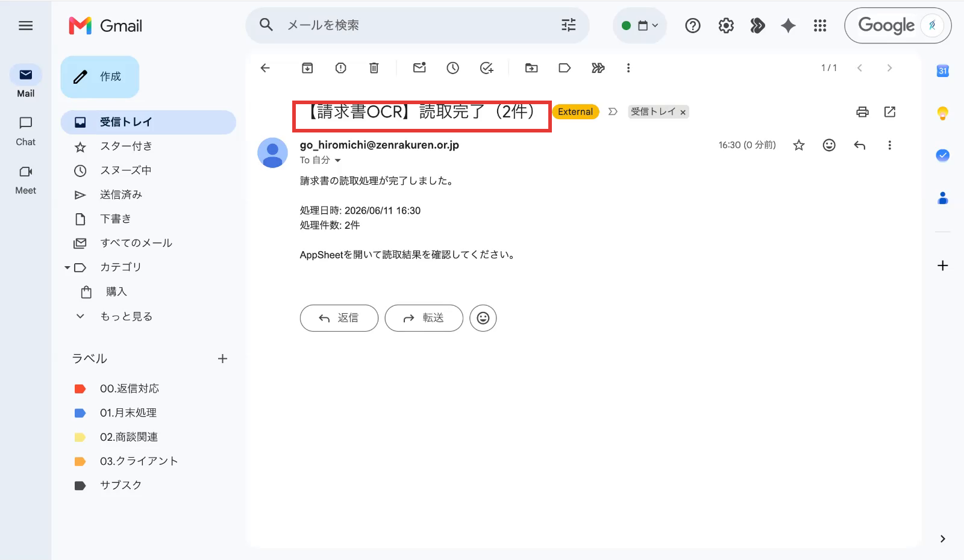964x560 pixels.
Task: Open 購入 category
Action: tap(148, 291)
